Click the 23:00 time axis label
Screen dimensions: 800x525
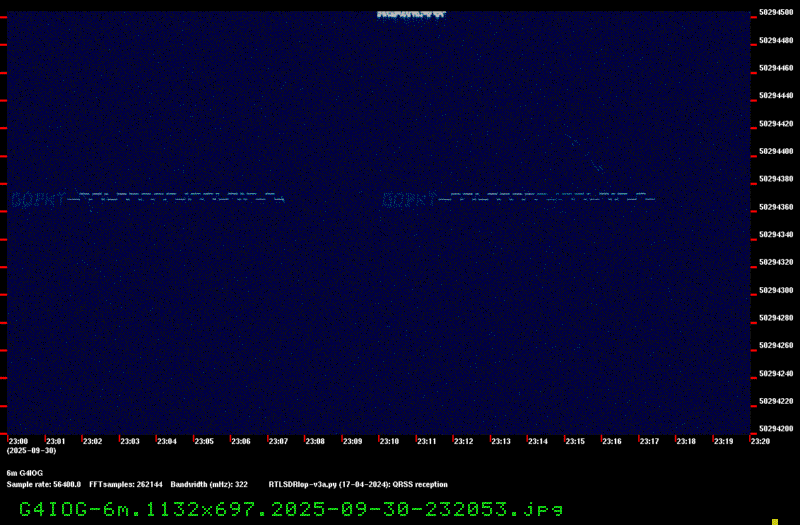(18, 441)
